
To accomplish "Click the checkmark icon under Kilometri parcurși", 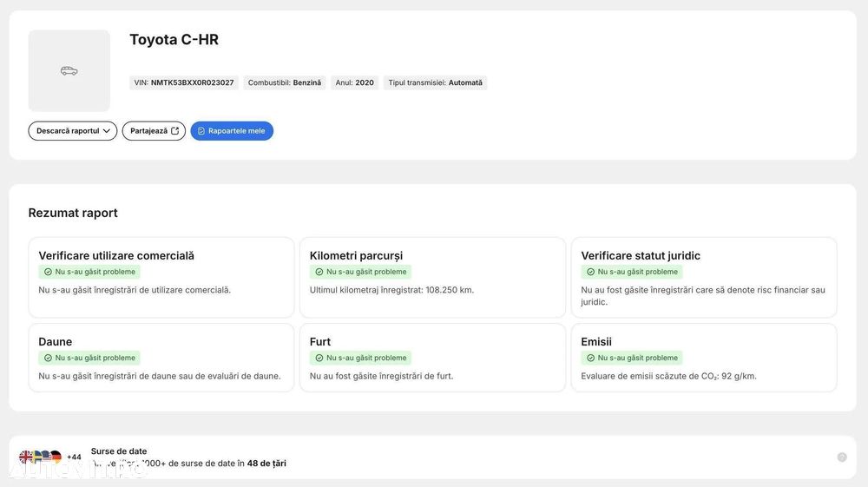I will 319,272.
